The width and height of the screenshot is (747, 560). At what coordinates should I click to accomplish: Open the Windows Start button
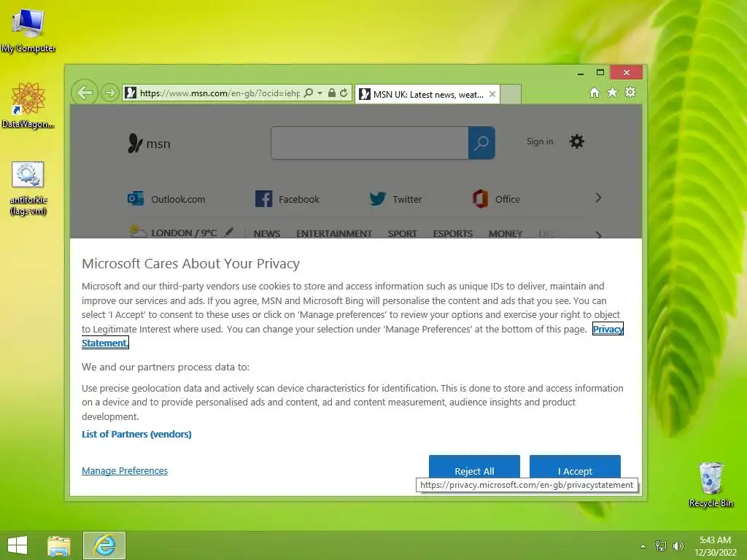click(x=18, y=545)
